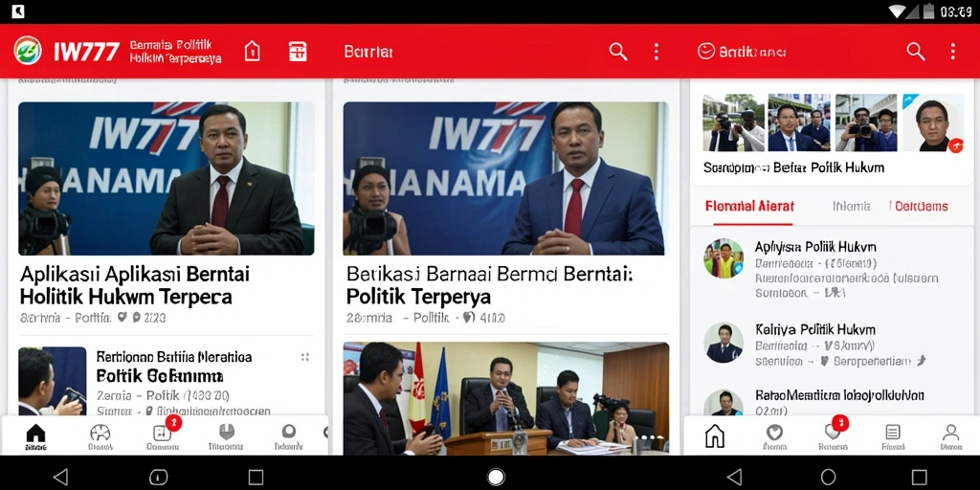This screenshot has height=490, width=980.
Task: Open the three-dot menu in the Berntai header
Action: (x=656, y=52)
